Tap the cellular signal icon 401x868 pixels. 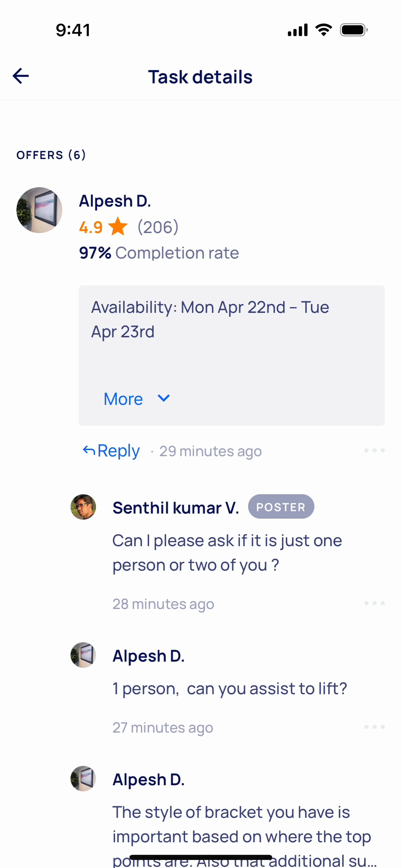[297, 30]
